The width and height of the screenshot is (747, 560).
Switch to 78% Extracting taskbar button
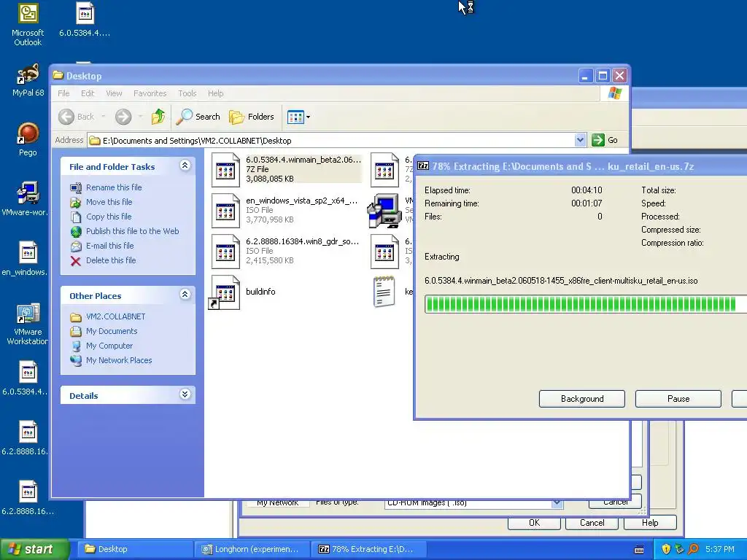368,549
